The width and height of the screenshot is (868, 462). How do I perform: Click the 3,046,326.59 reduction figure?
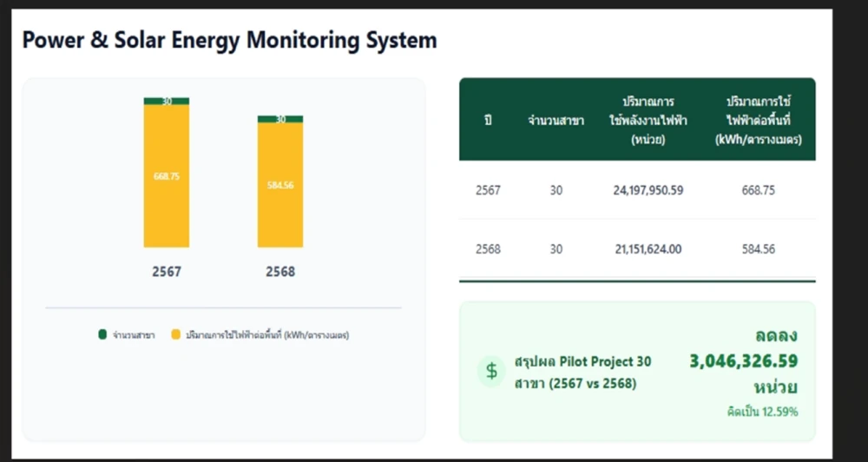[743, 361]
